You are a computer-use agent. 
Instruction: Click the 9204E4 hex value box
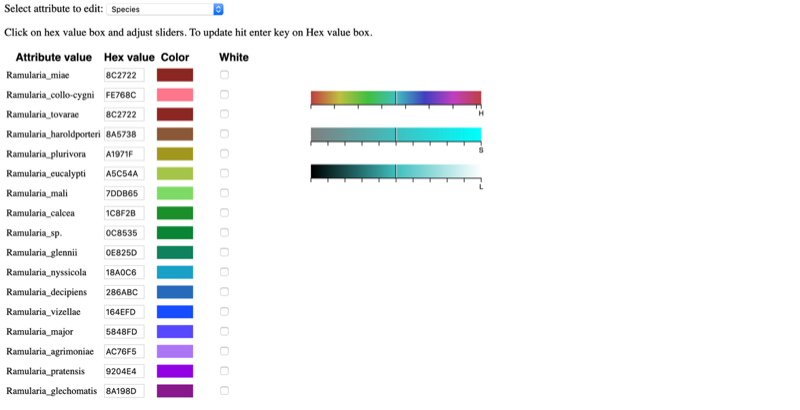[x=124, y=371]
